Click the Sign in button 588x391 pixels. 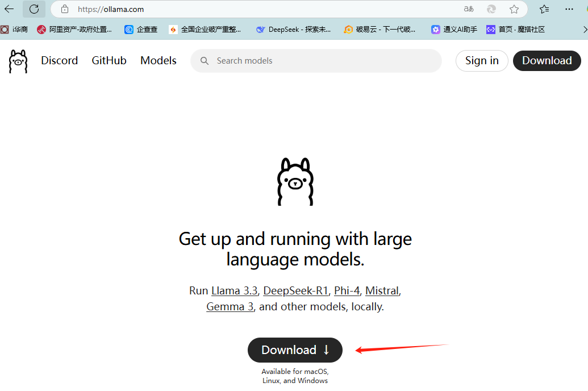(x=482, y=61)
